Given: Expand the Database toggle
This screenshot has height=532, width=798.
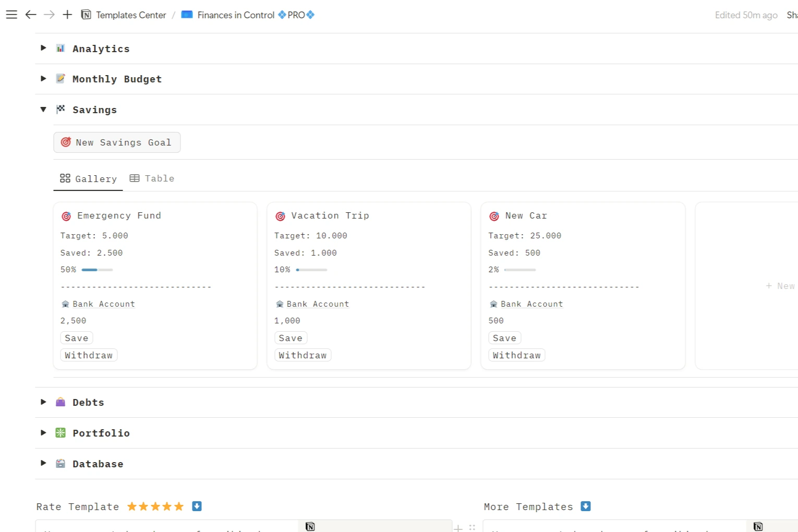Looking at the screenshot, I should 43,463.
